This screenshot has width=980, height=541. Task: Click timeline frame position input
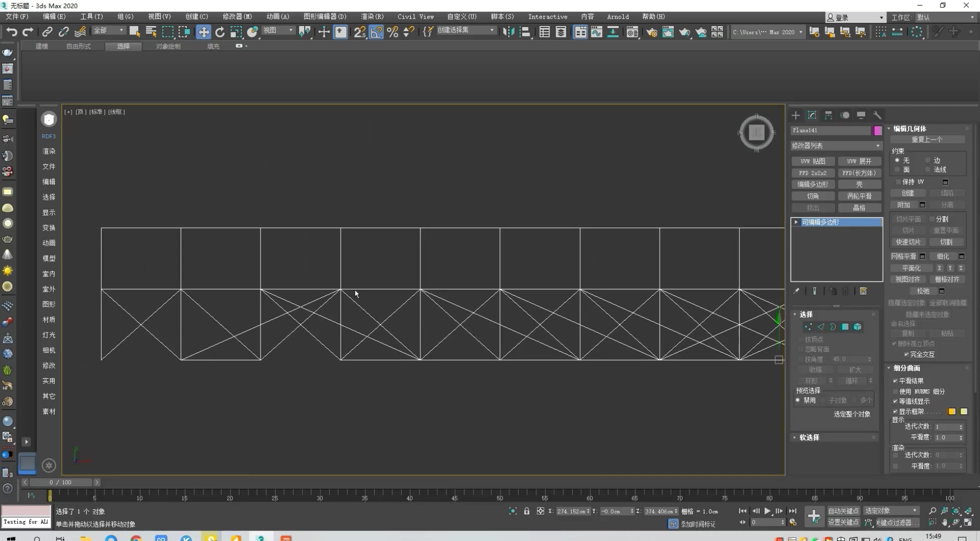(x=60, y=481)
